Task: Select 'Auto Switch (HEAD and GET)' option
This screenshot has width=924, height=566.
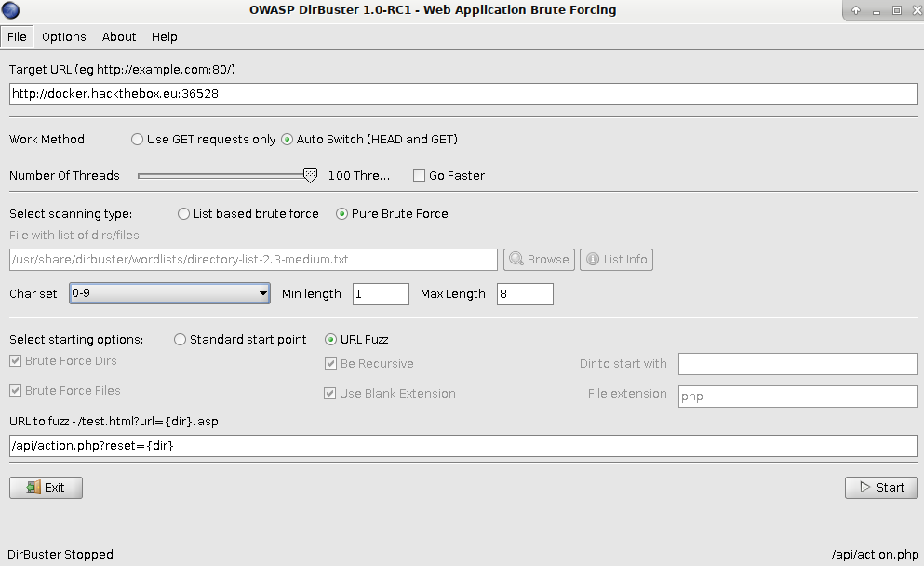Action: click(x=288, y=140)
